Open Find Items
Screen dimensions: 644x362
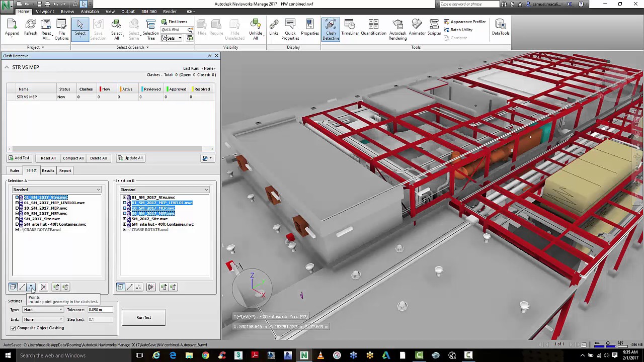tap(174, 22)
